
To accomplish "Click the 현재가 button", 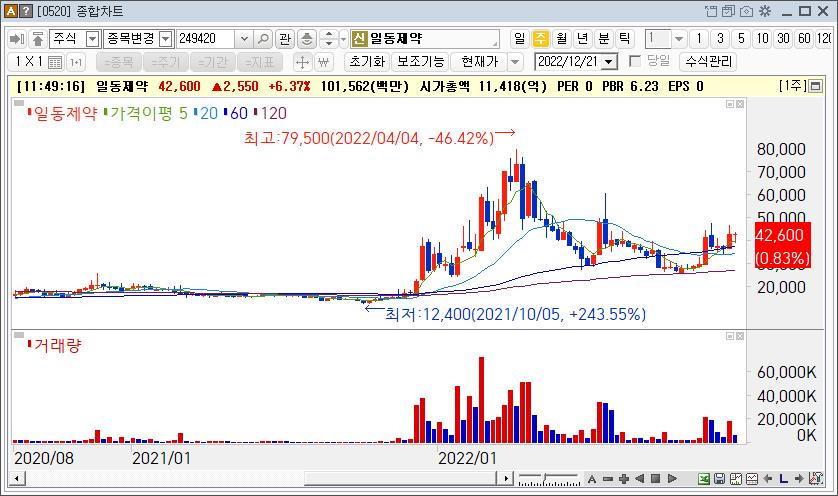I will click(479, 62).
